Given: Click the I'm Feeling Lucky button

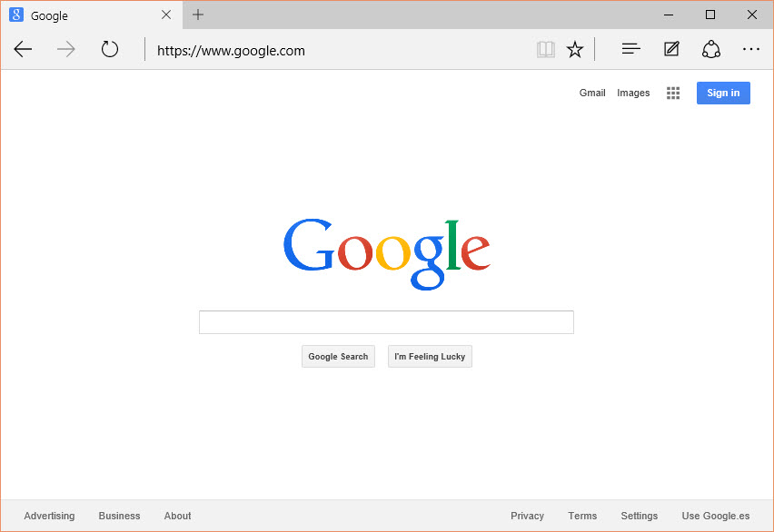Looking at the screenshot, I should coord(430,356).
